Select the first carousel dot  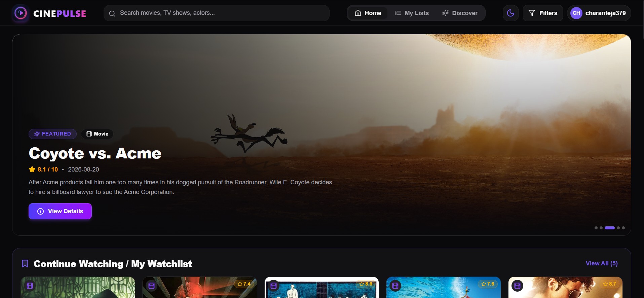[x=596, y=228]
